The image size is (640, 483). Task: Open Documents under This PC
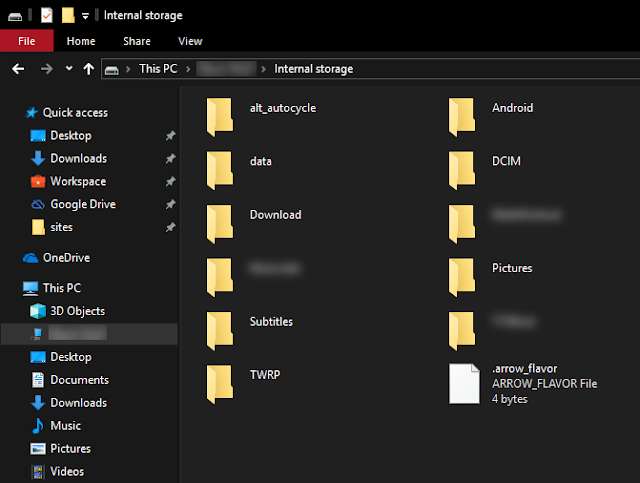pos(79,380)
